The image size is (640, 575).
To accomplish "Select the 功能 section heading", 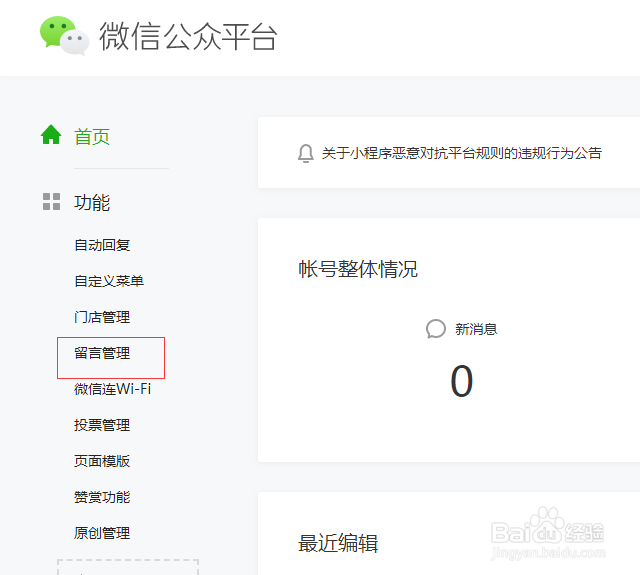I will pos(92,202).
